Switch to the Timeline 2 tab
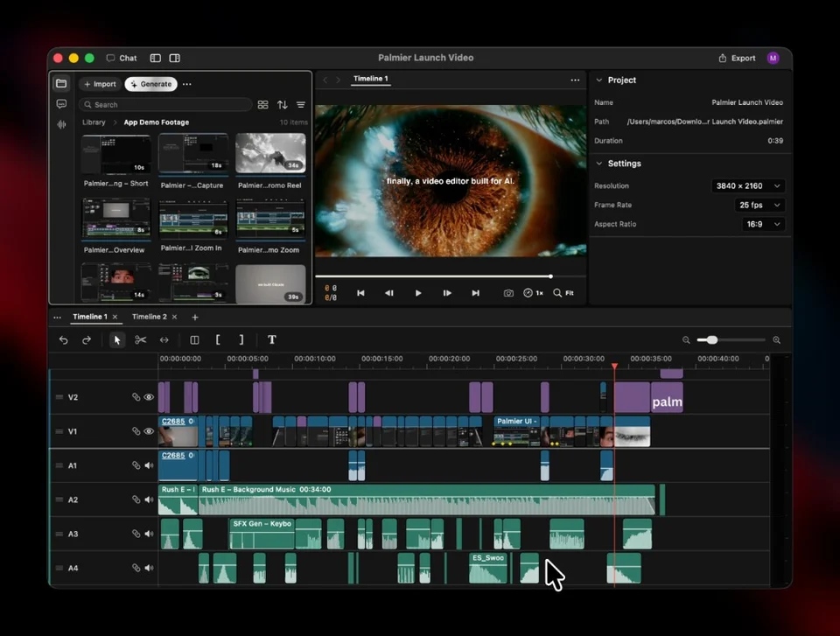The image size is (840, 636). tap(150, 317)
